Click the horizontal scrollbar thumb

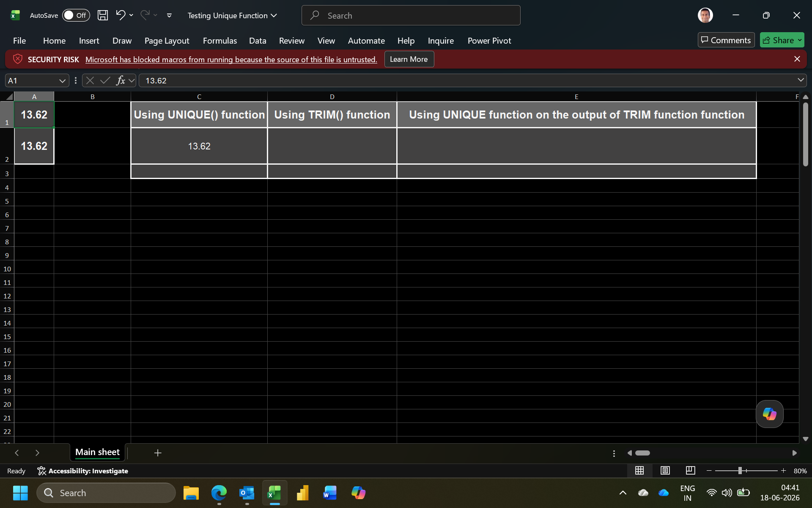[x=642, y=453]
